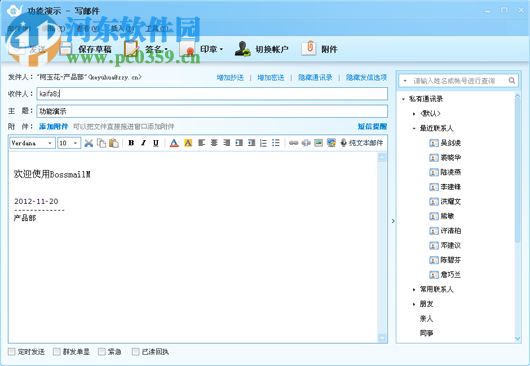
Task: Click the 隐藏发信选项 link
Action: (x=366, y=78)
